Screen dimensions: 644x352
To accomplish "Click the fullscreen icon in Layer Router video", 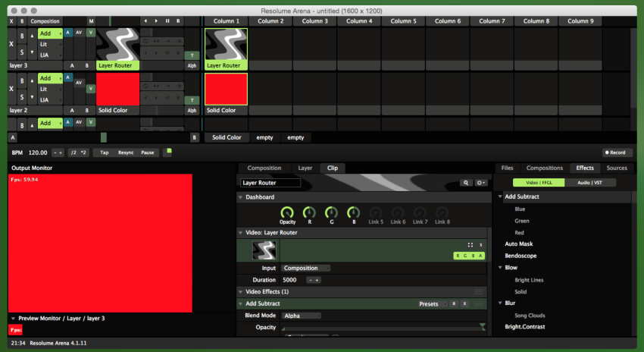I will tap(470, 244).
